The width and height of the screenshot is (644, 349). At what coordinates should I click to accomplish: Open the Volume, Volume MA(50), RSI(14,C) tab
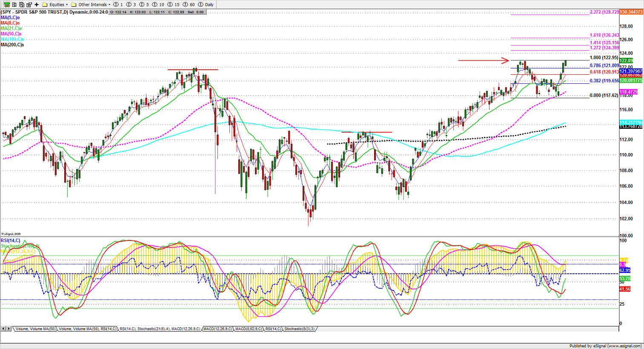point(87,329)
